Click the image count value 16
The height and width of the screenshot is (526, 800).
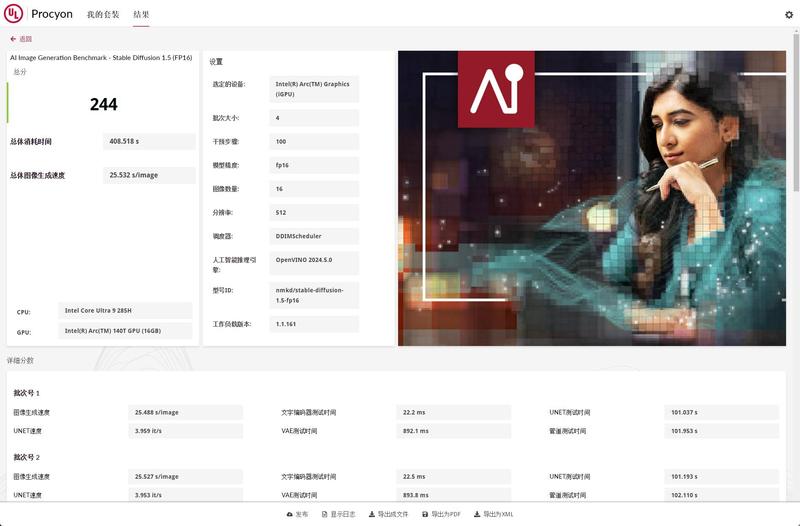(314, 189)
